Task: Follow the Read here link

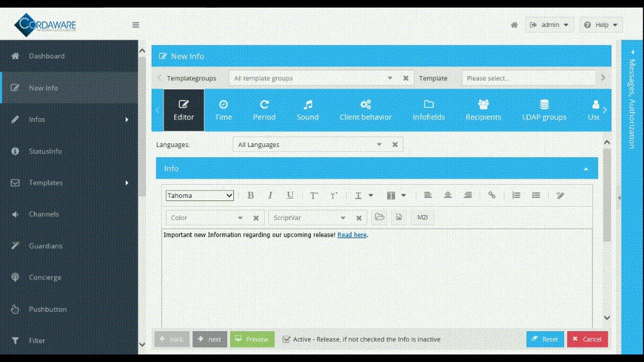Action: [351, 234]
